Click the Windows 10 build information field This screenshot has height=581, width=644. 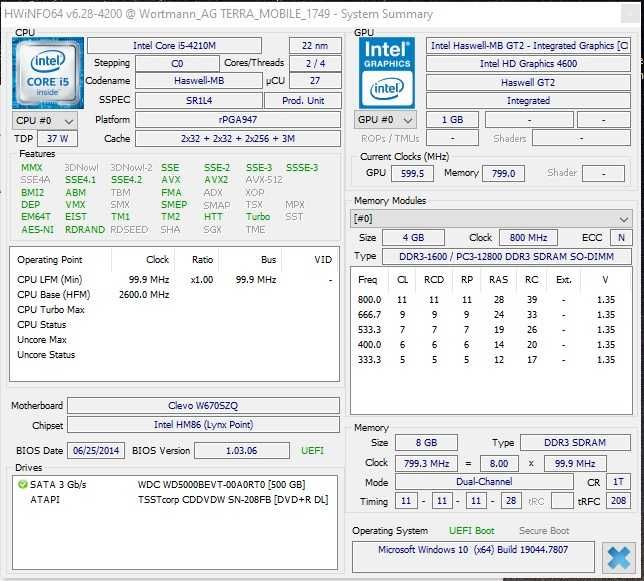[473, 557]
